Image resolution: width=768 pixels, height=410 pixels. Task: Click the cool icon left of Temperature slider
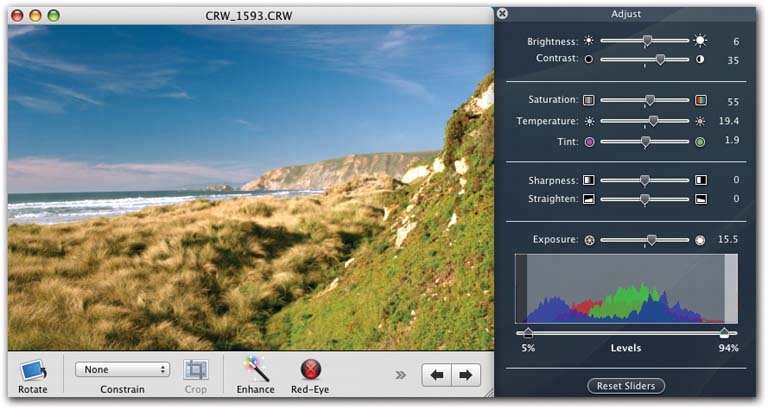(589, 121)
